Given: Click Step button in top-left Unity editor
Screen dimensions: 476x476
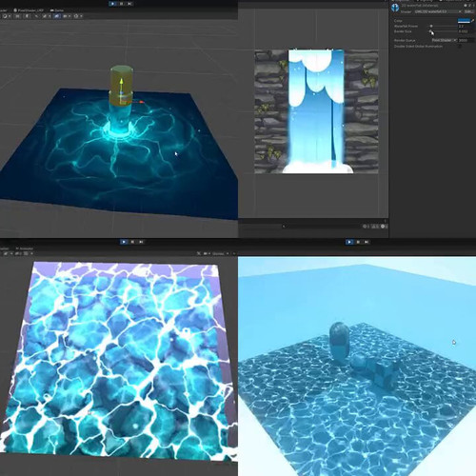Looking at the screenshot, I should [x=129, y=4].
